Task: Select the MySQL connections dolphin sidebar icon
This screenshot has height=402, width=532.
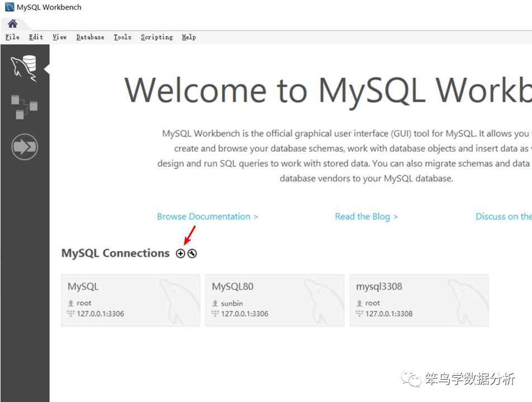Action: [24, 69]
